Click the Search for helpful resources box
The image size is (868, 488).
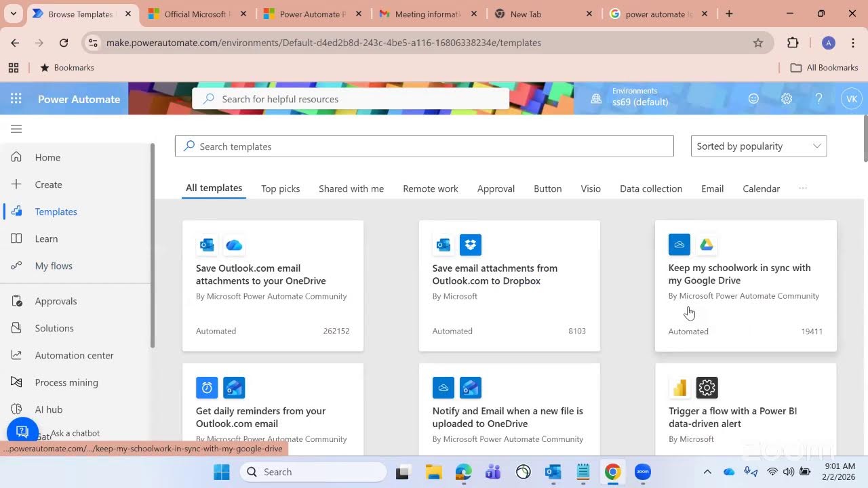351,99
